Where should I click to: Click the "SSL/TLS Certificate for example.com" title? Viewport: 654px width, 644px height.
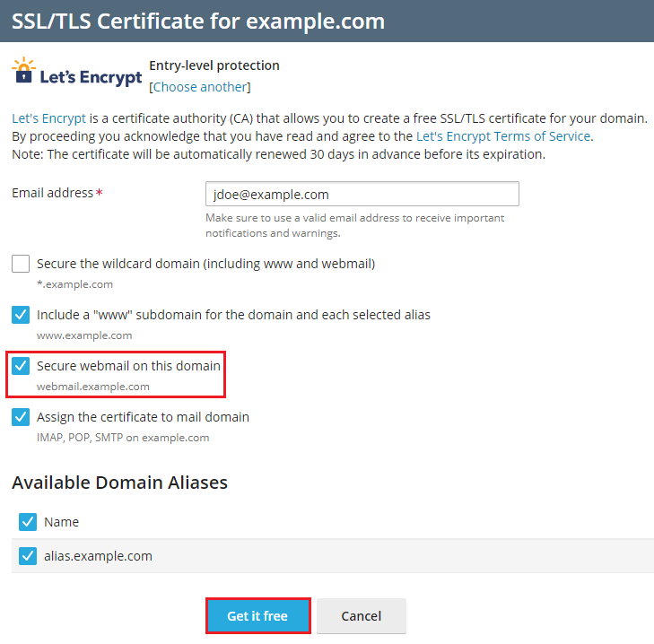(x=198, y=22)
